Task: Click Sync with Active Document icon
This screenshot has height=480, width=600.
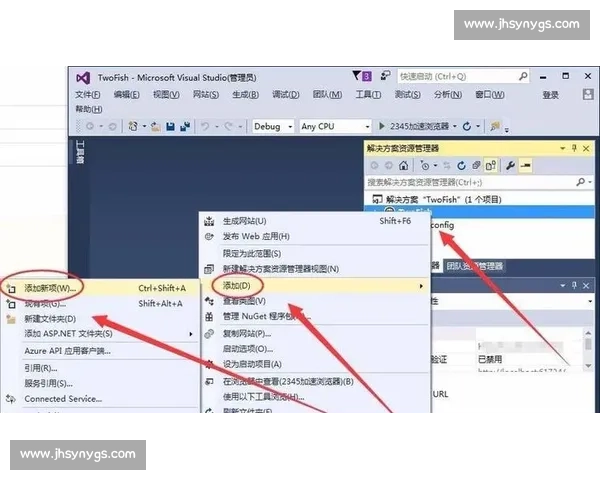Action: [447, 165]
